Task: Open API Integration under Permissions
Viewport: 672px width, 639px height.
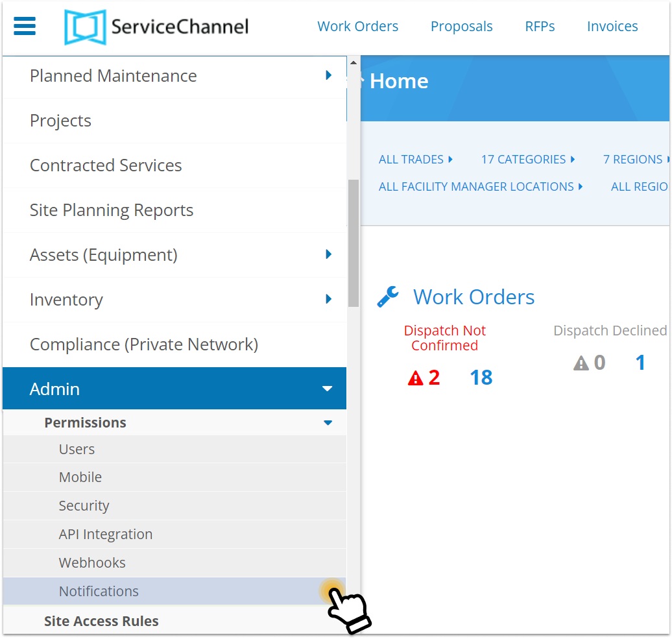Action: [175, 535]
